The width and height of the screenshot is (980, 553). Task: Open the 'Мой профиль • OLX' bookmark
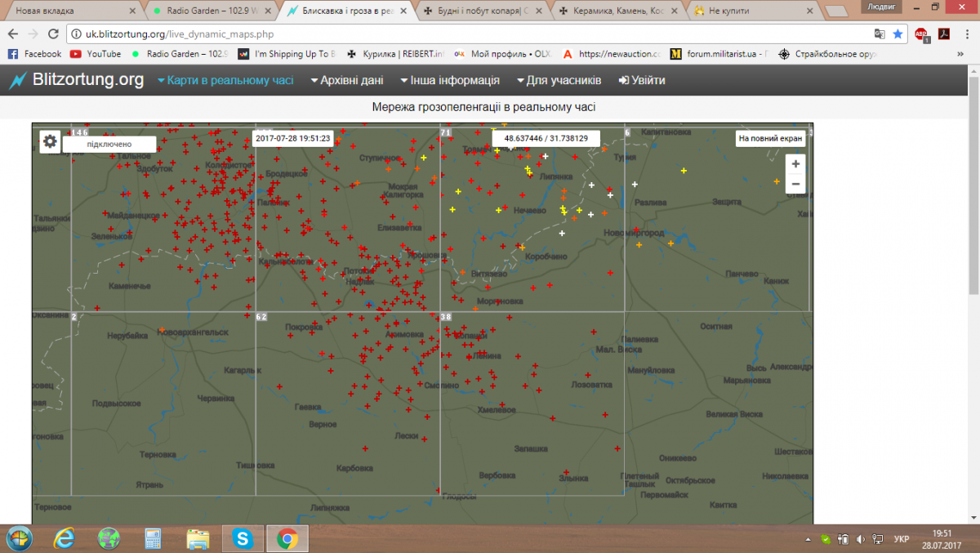click(502, 54)
